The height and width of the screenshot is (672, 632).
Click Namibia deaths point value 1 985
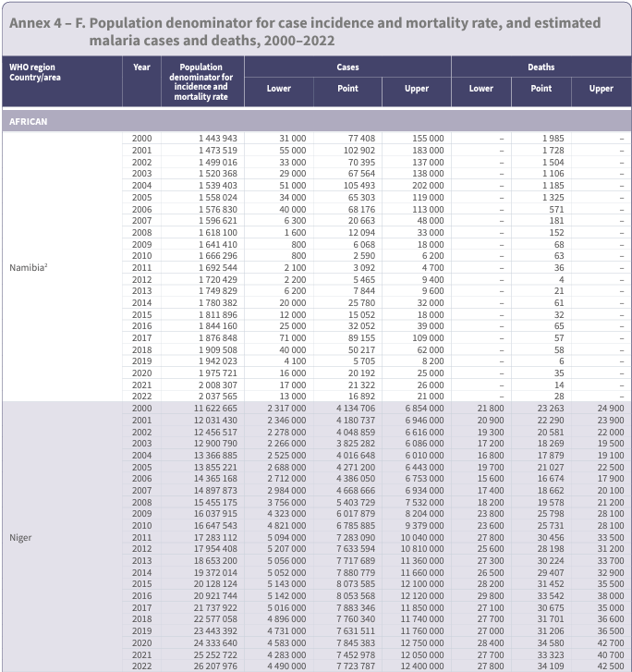tap(553, 139)
